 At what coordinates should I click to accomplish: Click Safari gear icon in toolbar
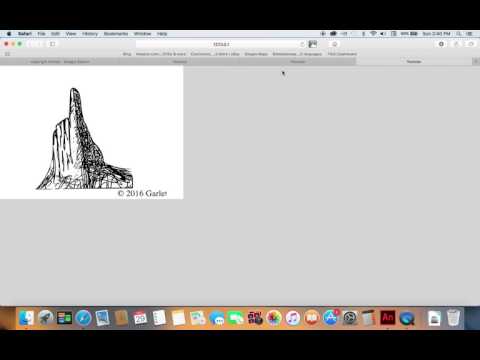coord(441,44)
